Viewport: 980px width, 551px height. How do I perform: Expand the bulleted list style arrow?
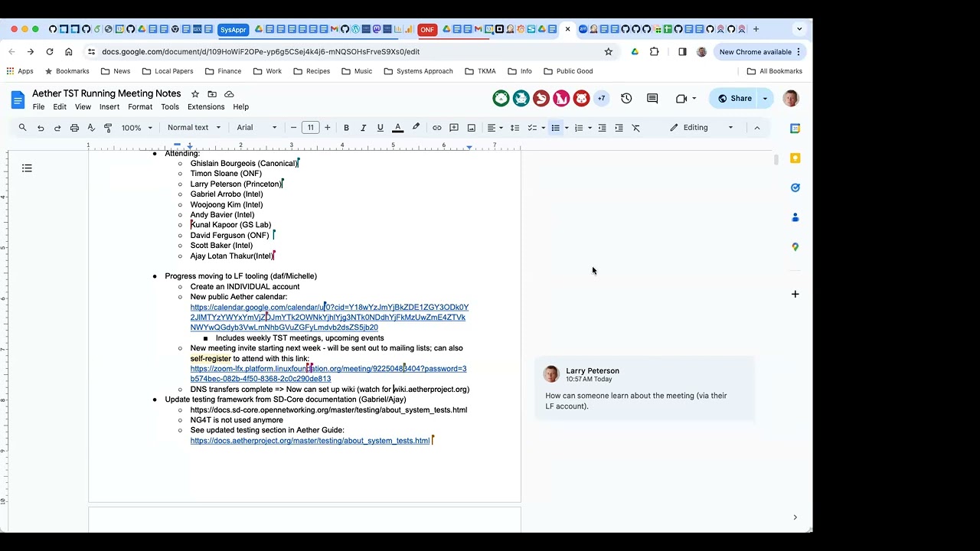click(x=567, y=128)
